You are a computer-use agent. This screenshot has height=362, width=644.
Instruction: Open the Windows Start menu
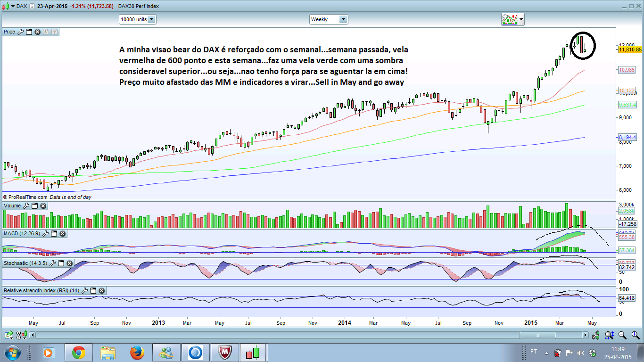[13, 352]
